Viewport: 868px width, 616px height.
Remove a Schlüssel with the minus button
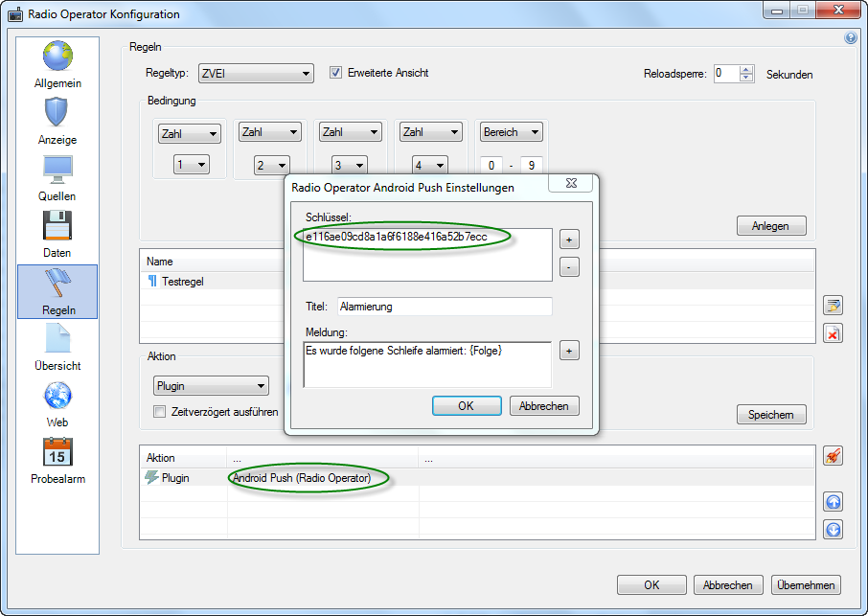(x=569, y=267)
